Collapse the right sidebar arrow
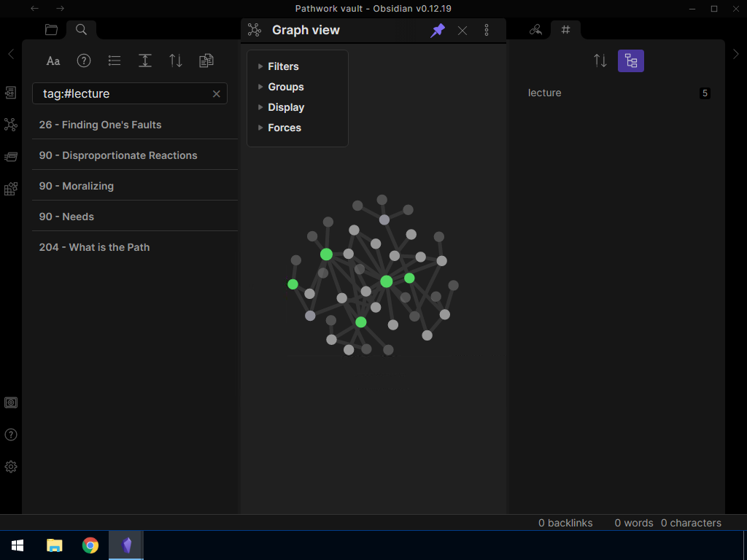Screen dimensions: 747x560 tap(736, 54)
